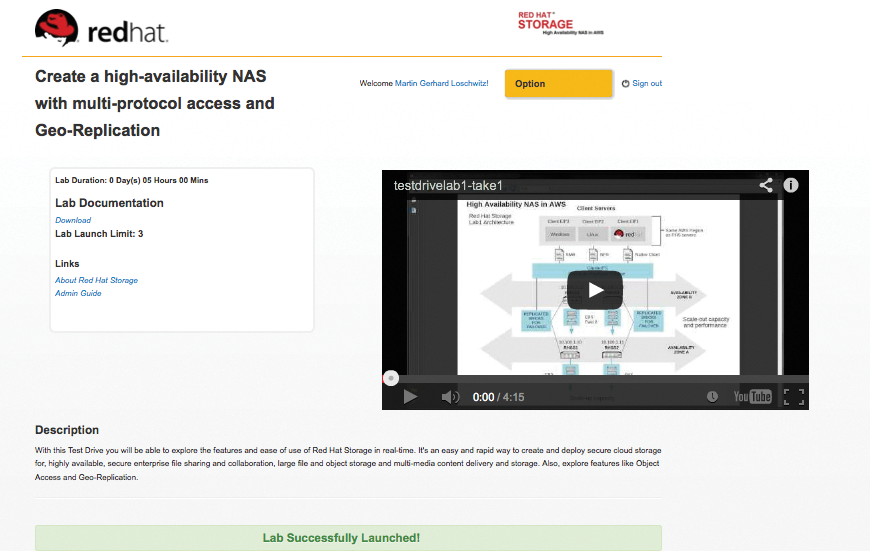Click the Description heading
The width and height of the screenshot is (870, 551).
[x=67, y=430]
